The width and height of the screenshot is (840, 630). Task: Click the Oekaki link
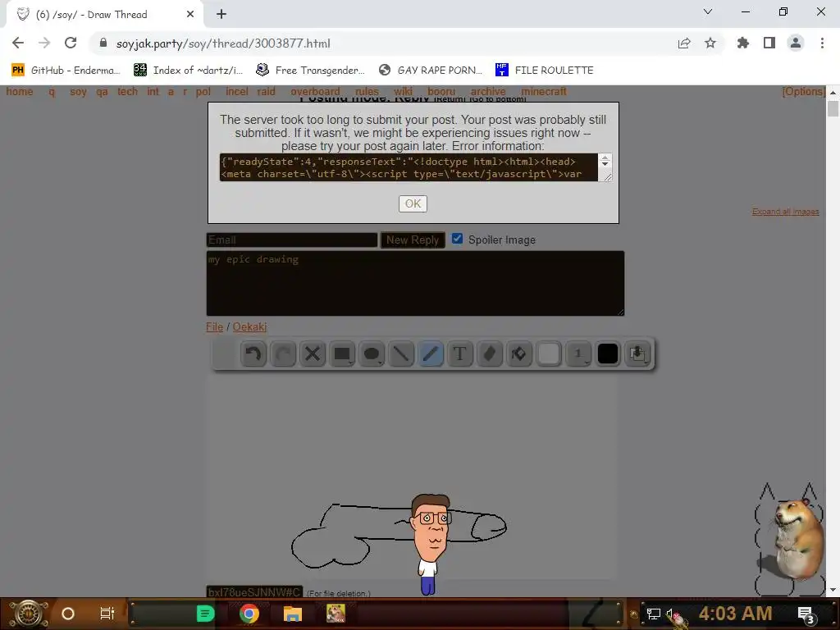249,326
